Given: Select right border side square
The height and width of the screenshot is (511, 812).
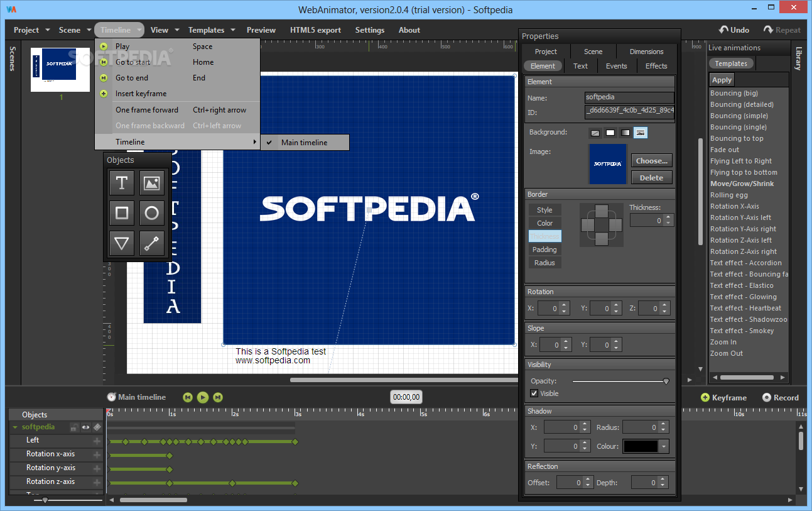Looking at the screenshot, I should tap(615, 225).
